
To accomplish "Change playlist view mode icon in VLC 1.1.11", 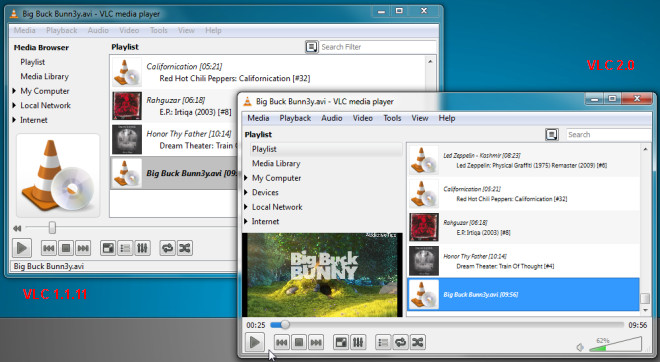I will click(x=311, y=47).
